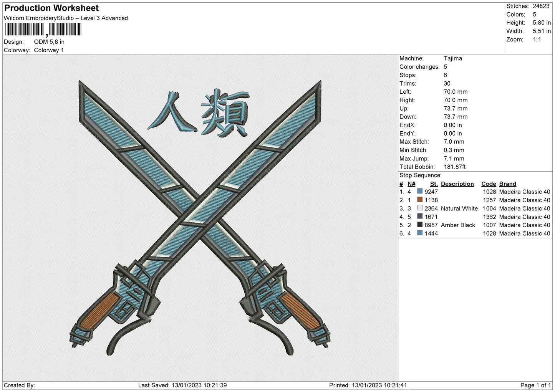Click the 'Description' column header
Screen dimensions: 555x392
457,184
